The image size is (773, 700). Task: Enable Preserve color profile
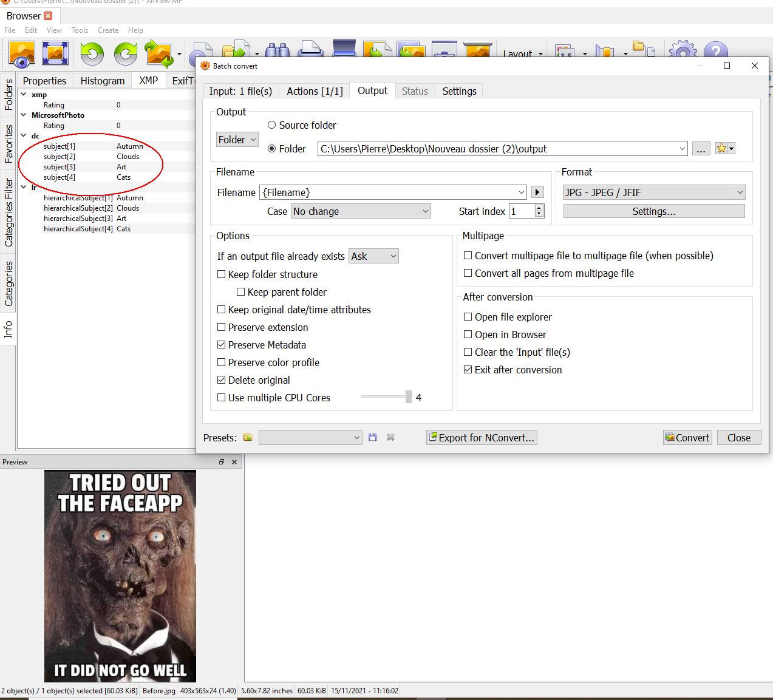(222, 362)
